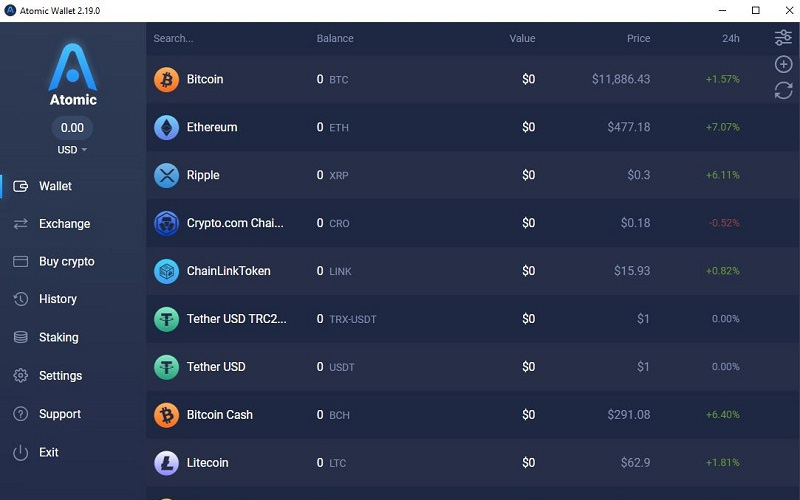This screenshot has height=500, width=800.
Task: Click the Bitcoin Cash coin icon
Action: (166, 415)
